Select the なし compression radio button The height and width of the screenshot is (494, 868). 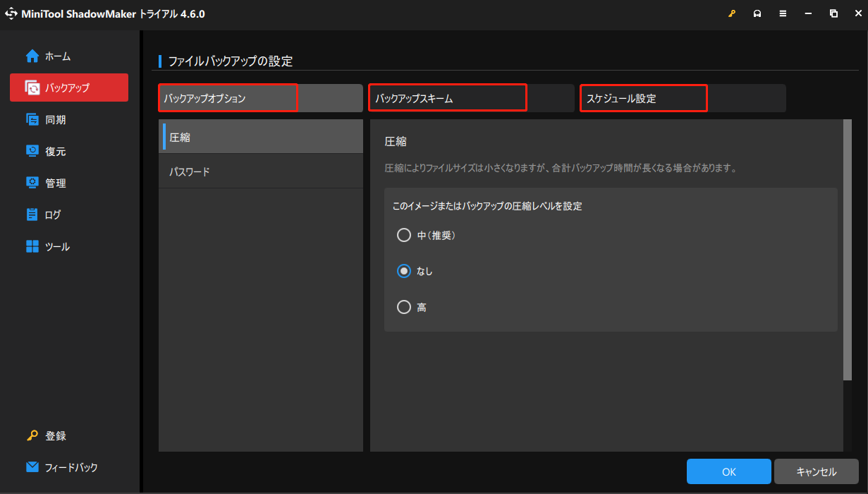click(x=404, y=271)
